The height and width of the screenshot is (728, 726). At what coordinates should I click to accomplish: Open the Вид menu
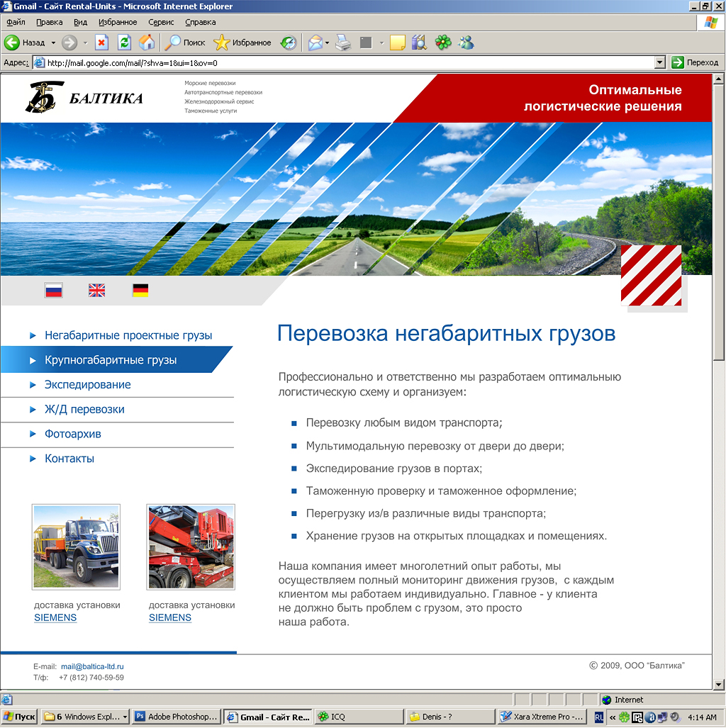pyautogui.click(x=80, y=22)
